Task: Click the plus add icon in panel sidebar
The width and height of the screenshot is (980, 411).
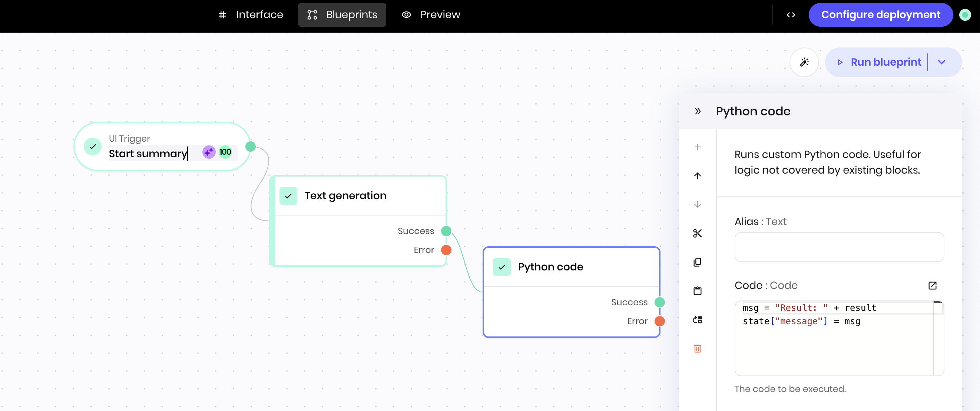Action: (697, 147)
